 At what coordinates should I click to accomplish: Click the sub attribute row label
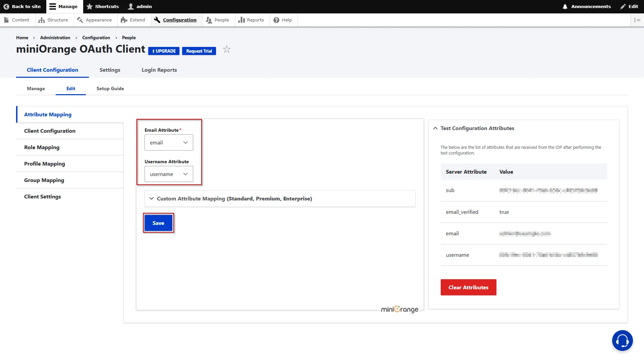coord(450,190)
